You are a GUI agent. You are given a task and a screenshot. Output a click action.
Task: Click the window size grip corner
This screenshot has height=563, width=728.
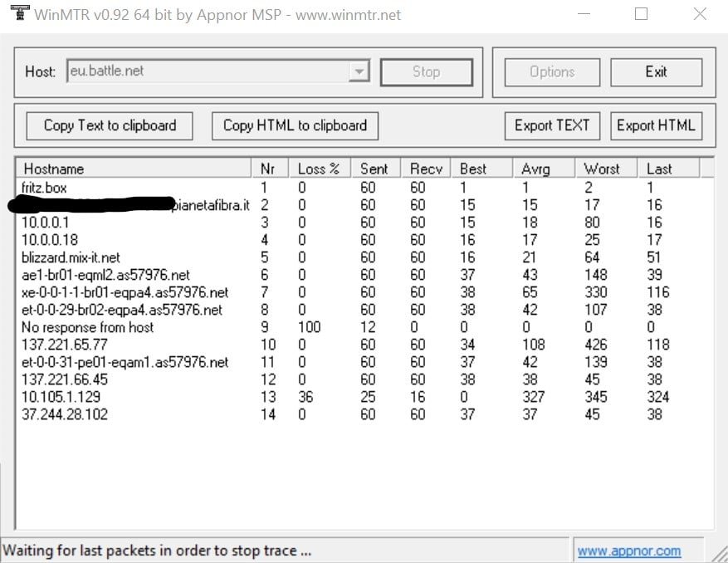point(719,554)
